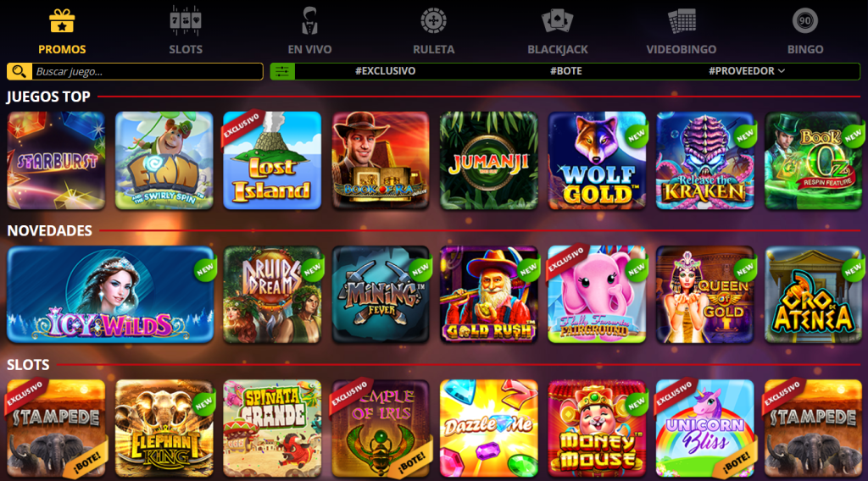868x481 pixels.
Task: Toggle the green filter sliders button
Action: pyautogui.click(x=282, y=71)
